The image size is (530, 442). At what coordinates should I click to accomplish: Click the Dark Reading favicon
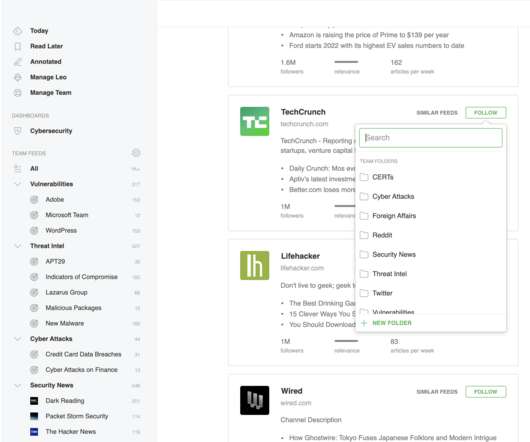point(34,401)
